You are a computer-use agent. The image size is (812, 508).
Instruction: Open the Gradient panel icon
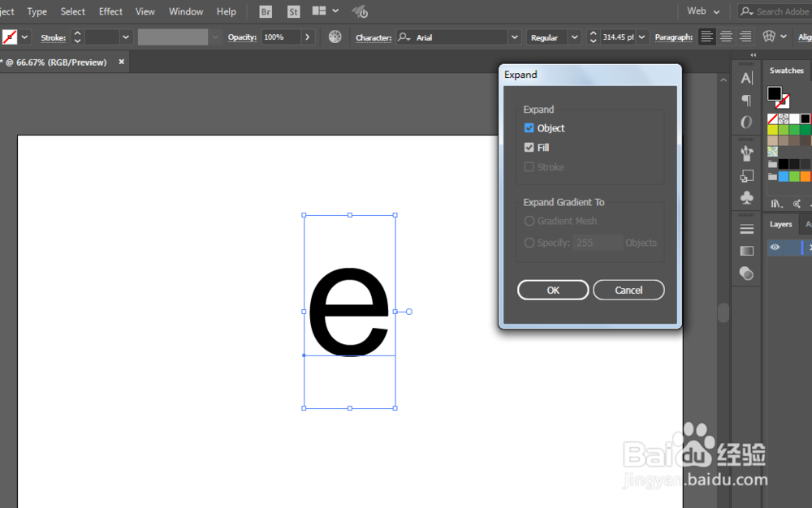[x=746, y=251]
